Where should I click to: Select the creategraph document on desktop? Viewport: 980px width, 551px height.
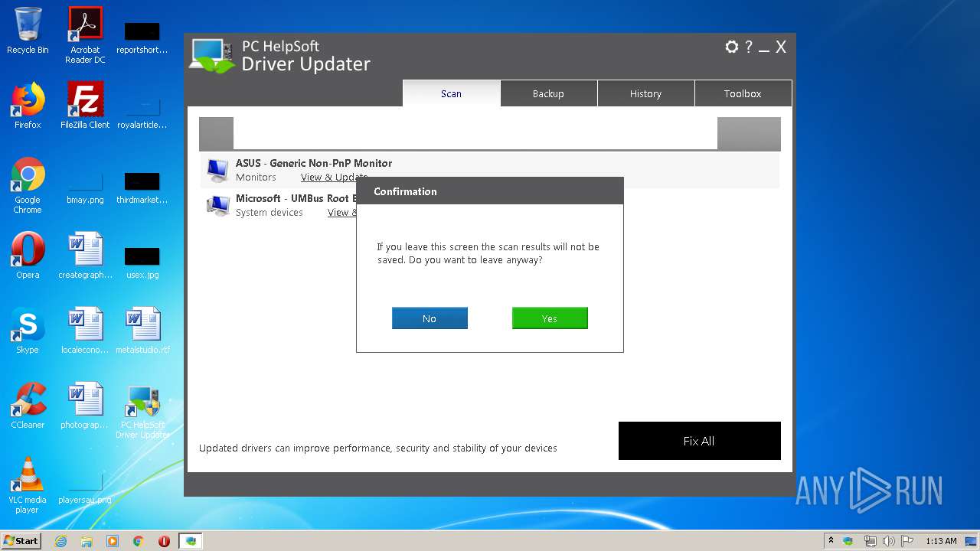pyautogui.click(x=85, y=256)
